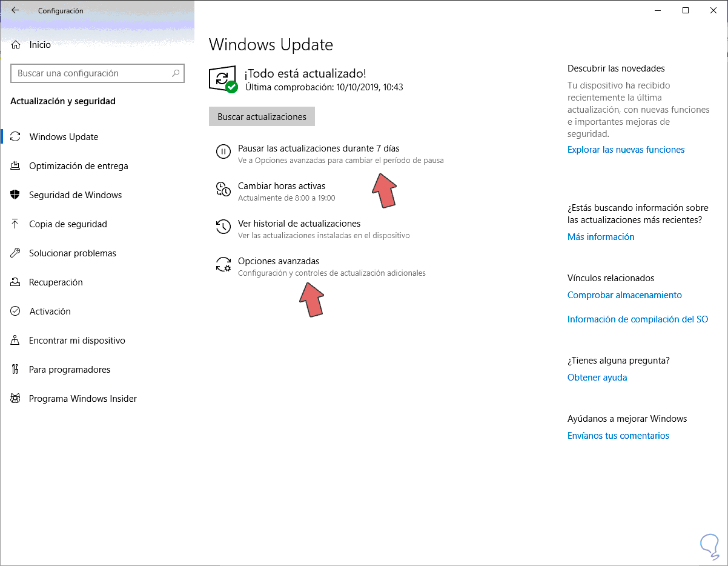Click the Última comprobación date text
Viewport: 728px width, 566px height.
tap(324, 87)
